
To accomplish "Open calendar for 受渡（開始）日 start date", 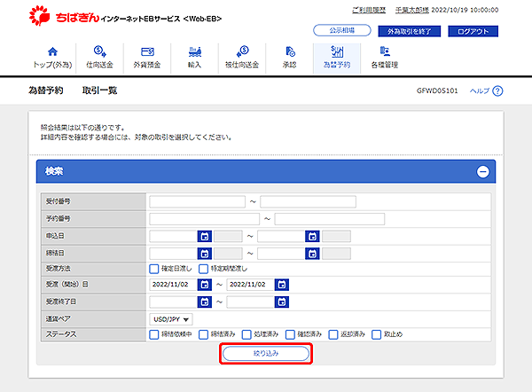I will pos(205,285).
